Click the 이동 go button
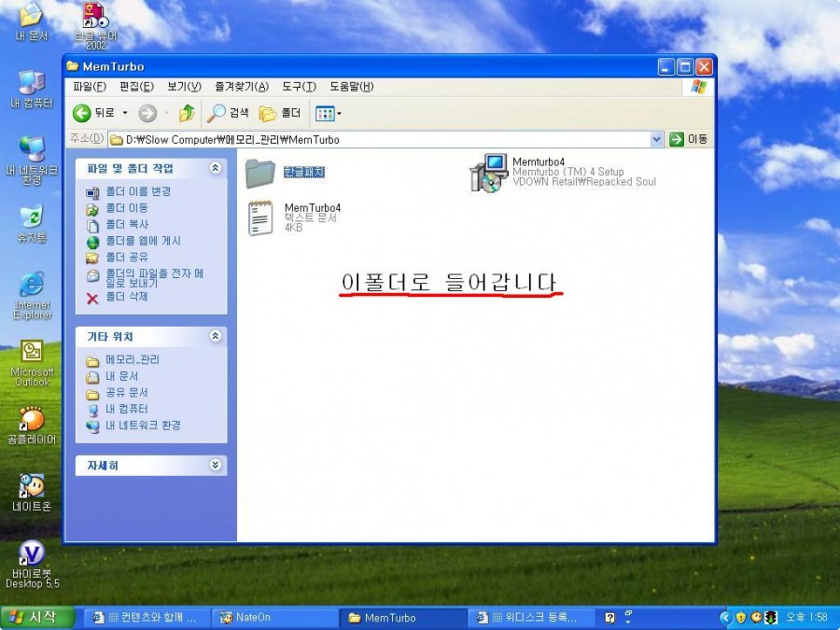 (689, 139)
